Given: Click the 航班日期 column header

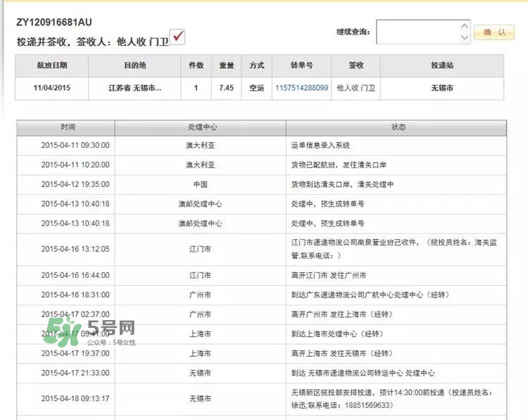Looking at the screenshot, I should point(51,65).
